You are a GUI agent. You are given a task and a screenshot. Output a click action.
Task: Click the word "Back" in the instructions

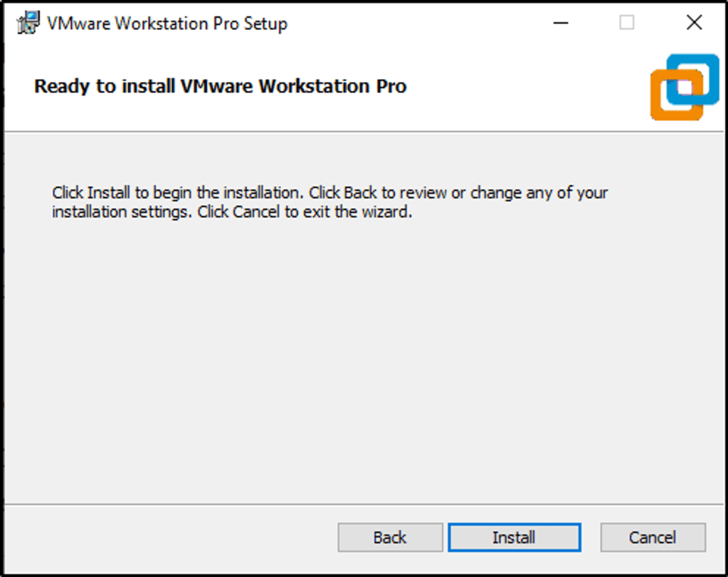[x=361, y=193]
